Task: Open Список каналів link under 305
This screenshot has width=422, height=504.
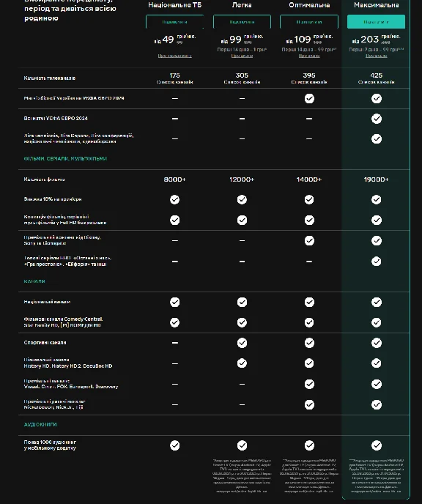Action: pos(242,82)
